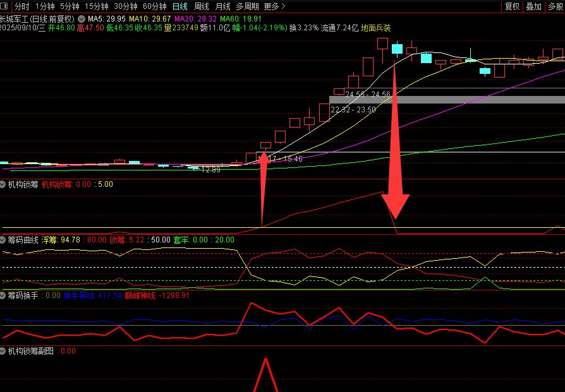The width and height of the screenshot is (565, 392).
Task: Select the 月线 monthly chart tab
Action: tap(222, 6)
